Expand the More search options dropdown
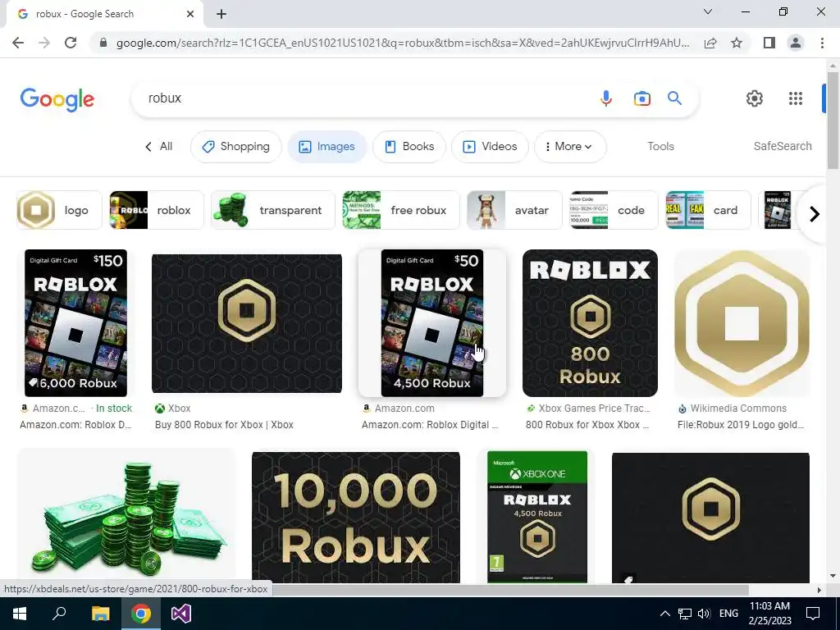The width and height of the screenshot is (840, 630). (x=570, y=146)
